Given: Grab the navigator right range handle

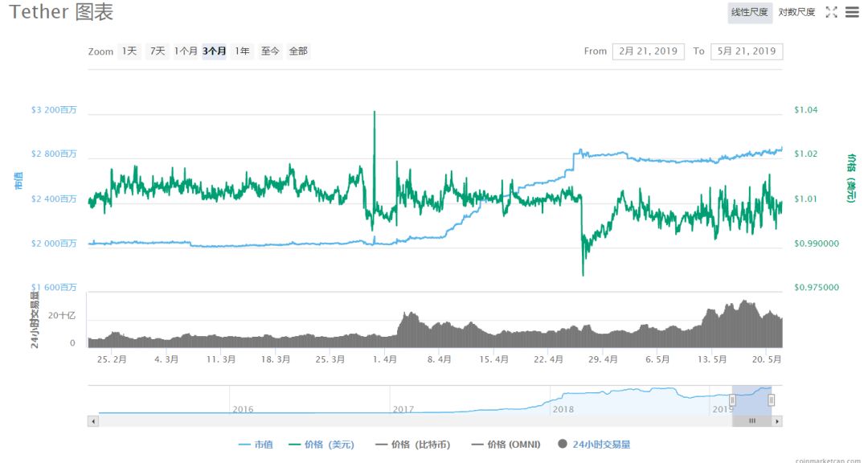Looking at the screenshot, I should pos(771,400).
